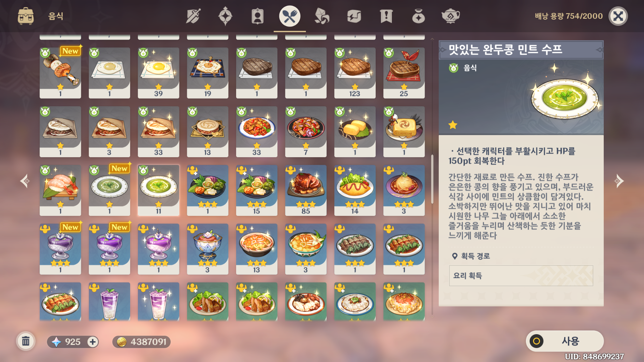Click the 사용 use button

(x=565, y=341)
